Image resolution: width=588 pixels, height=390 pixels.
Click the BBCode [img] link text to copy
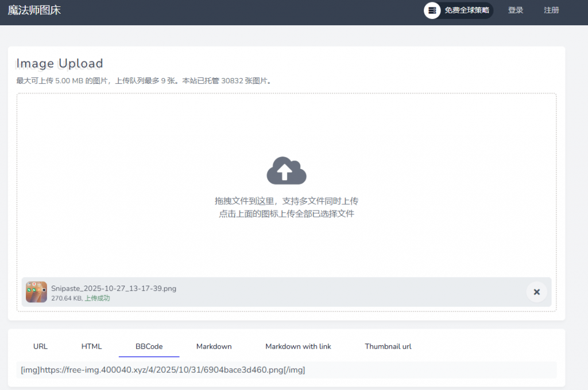click(x=163, y=370)
